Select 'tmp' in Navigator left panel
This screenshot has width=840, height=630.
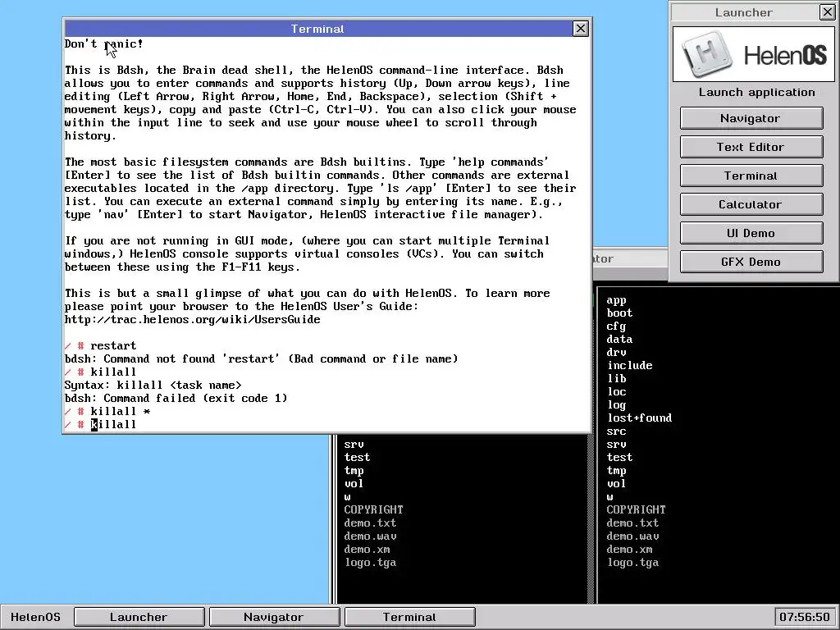click(354, 470)
